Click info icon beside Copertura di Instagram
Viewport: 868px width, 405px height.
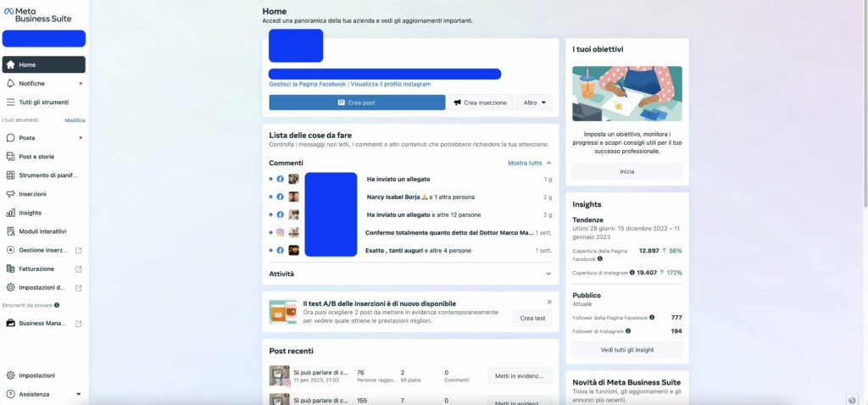tap(632, 273)
